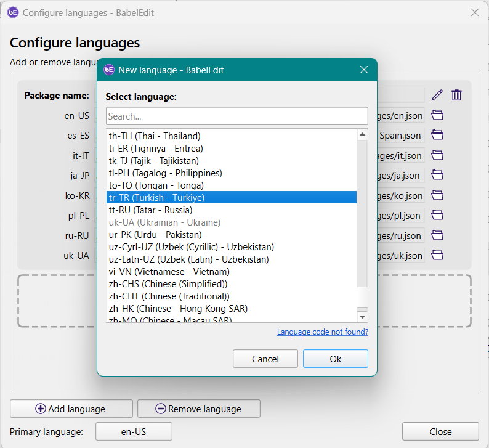489x448 pixels.
Task: Open the Primary language en-US selector
Action: click(x=134, y=431)
